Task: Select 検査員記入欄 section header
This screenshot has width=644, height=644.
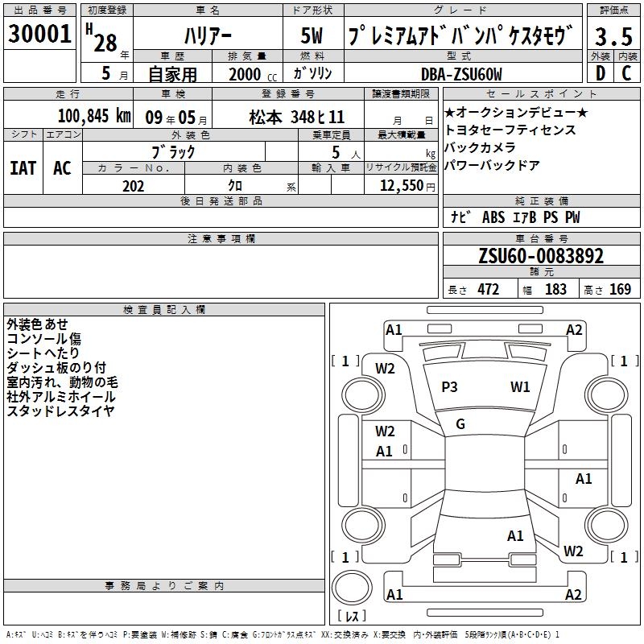Action: pos(164,310)
